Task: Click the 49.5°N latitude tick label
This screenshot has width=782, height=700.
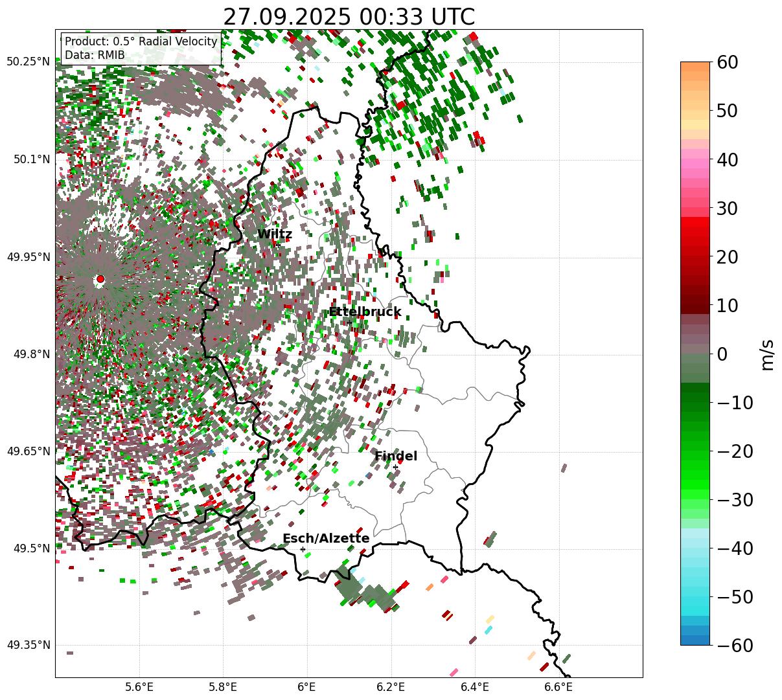Action: pyautogui.click(x=31, y=548)
